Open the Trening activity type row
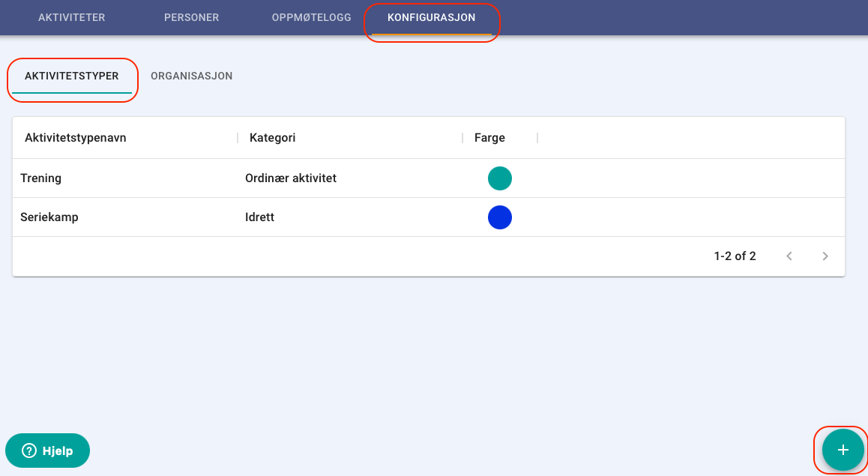Screen dimensions: 868x476 (429, 178)
